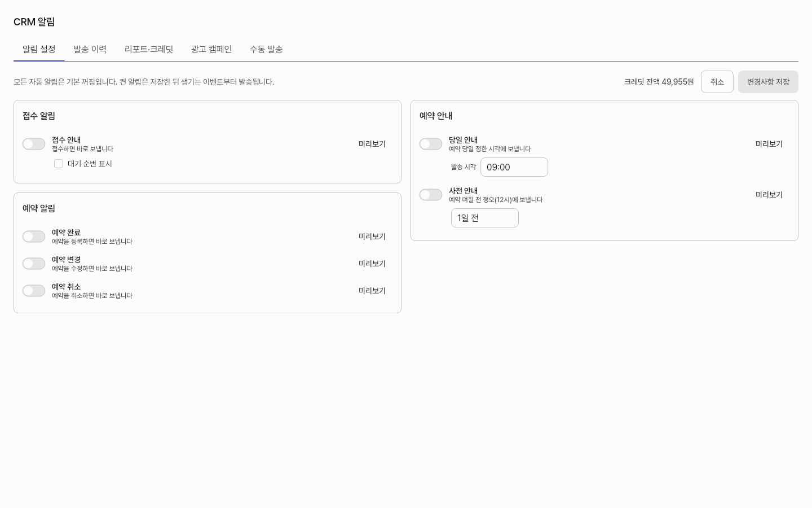812x508 pixels.
Task: Click the 접수하면 바로 보냅니다 description
Action: 82,149
